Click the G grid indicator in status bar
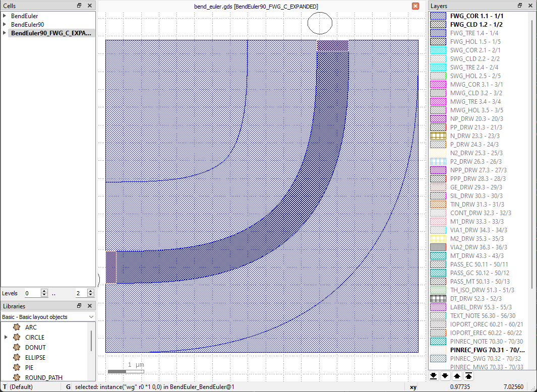Viewport: 537px width, 392px height. 68,387
